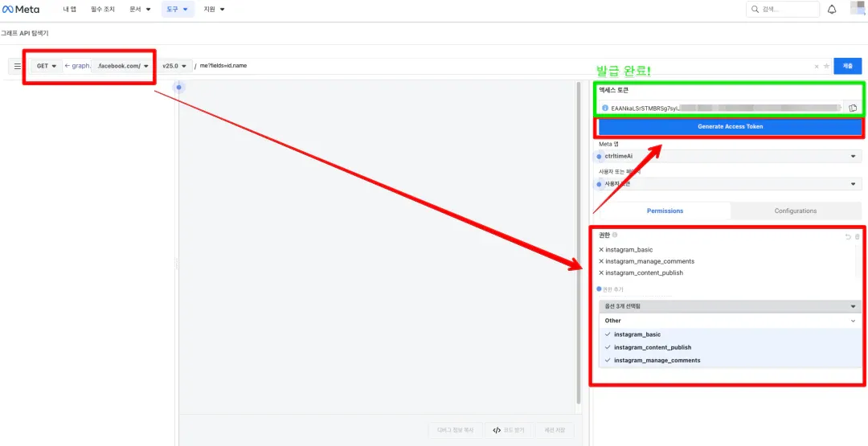Uncheck instagram_basic in the options list
This screenshot has width=868, height=446.
730,335
